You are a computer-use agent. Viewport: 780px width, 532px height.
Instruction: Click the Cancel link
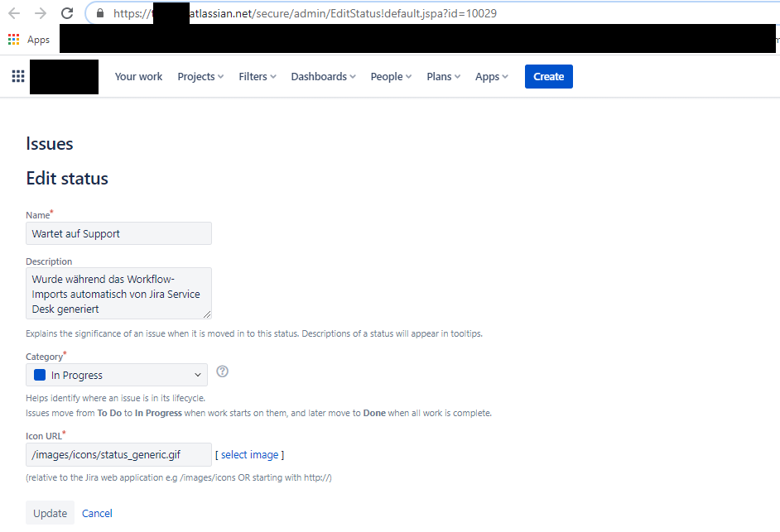(97, 513)
